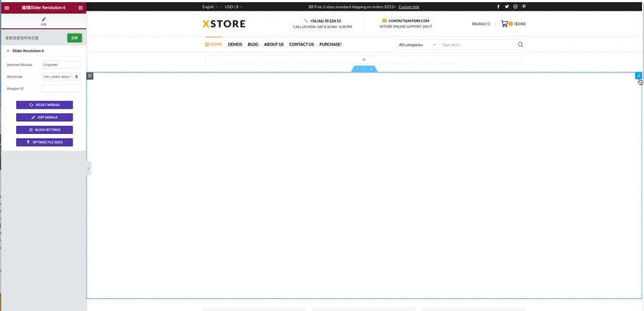Click the contact@xstore.com text
644x311 pixels.
pyautogui.click(x=409, y=21)
